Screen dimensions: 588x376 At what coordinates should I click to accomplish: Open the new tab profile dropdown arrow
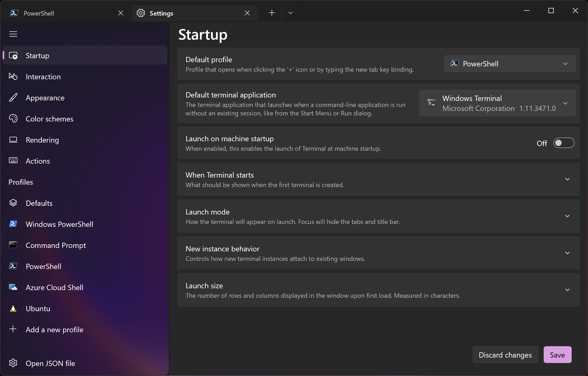290,13
